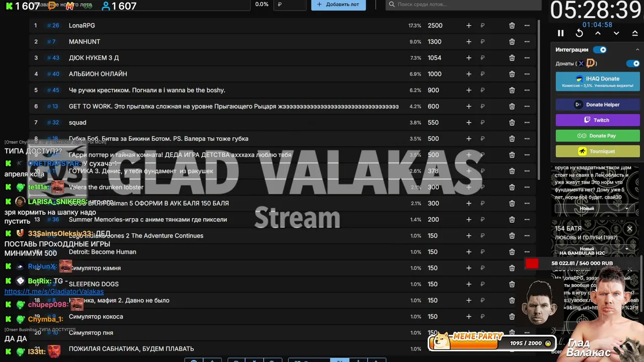
Task: Click the timer's underlined up-arrow icon
Action: pos(635,33)
